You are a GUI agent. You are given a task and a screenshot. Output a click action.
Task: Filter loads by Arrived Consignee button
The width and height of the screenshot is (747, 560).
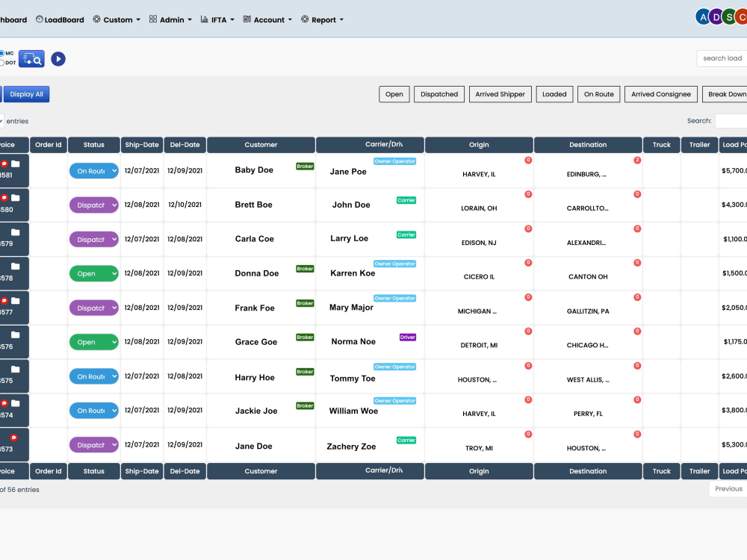pos(661,94)
